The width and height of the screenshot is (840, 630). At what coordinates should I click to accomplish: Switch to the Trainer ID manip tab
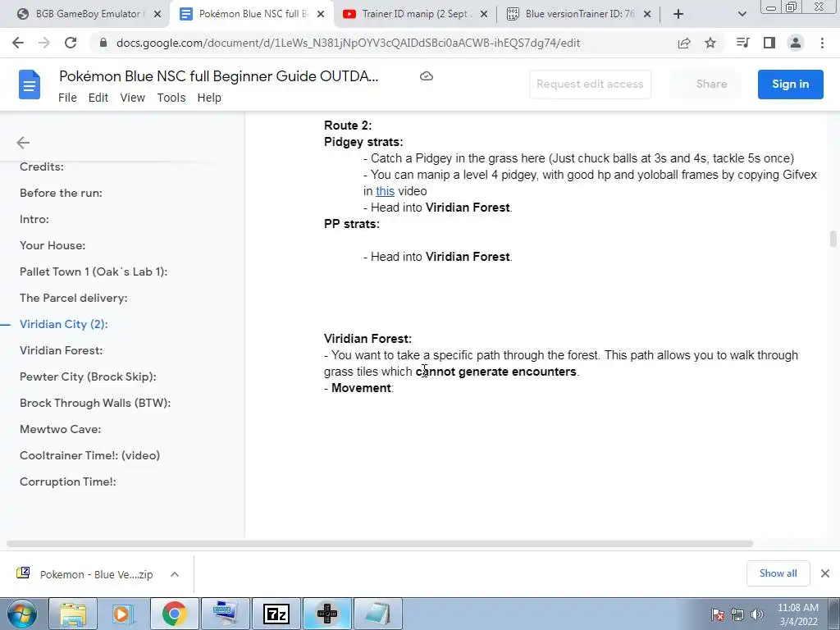[415, 14]
